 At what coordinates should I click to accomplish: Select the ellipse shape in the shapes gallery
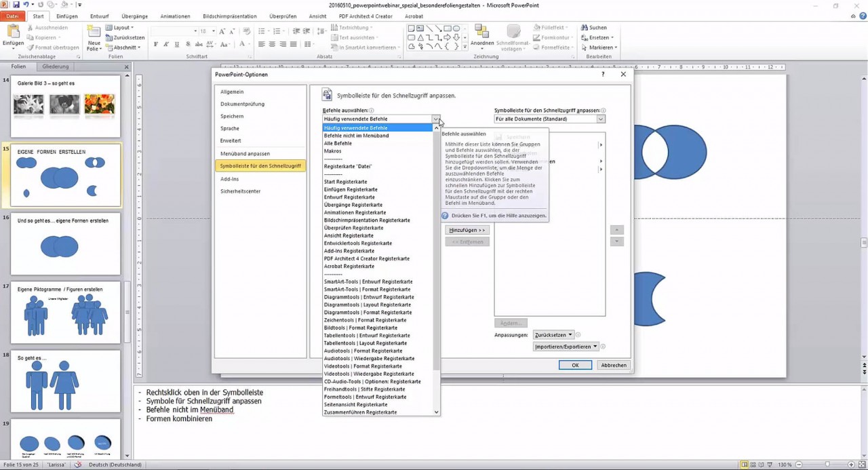pyautogui.click(x=456, y=28)
